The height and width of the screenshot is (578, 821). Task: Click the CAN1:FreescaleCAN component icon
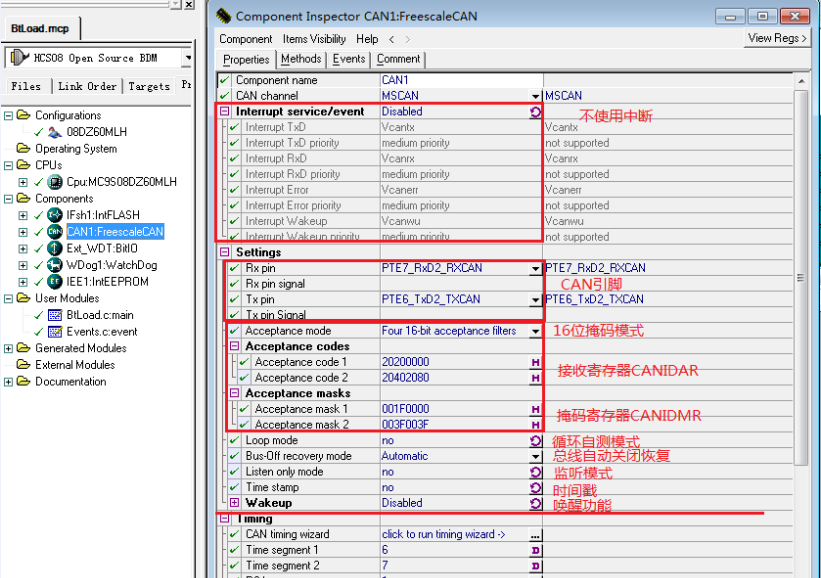pos(54,232)
